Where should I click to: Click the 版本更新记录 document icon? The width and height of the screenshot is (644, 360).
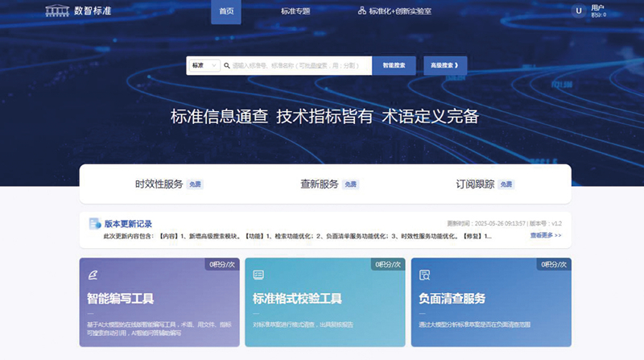[93, 224]
